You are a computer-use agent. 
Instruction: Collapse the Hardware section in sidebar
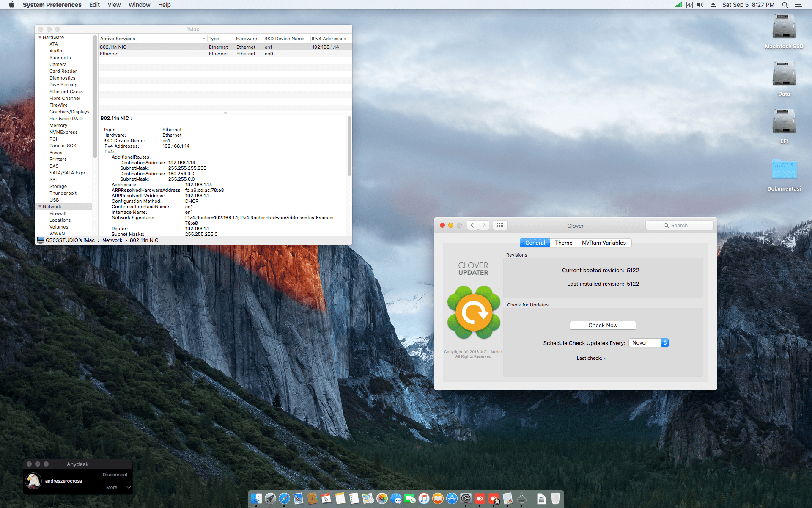(40, 37)
